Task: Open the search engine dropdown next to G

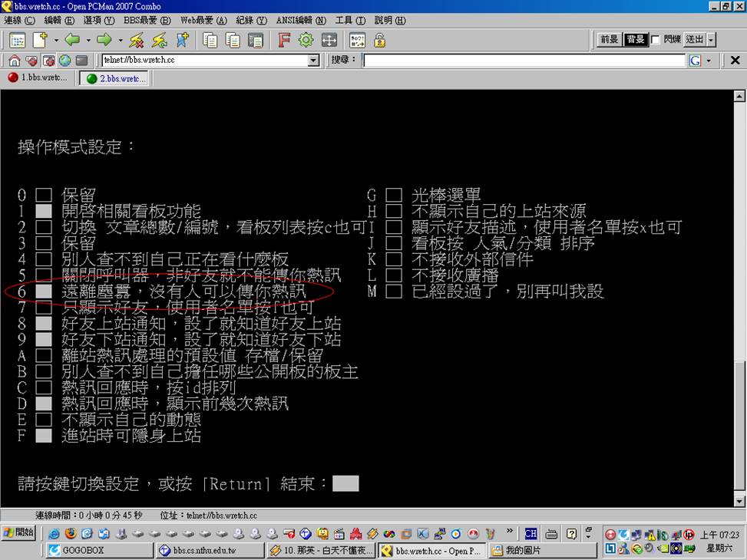Action: tap(708, 61)
